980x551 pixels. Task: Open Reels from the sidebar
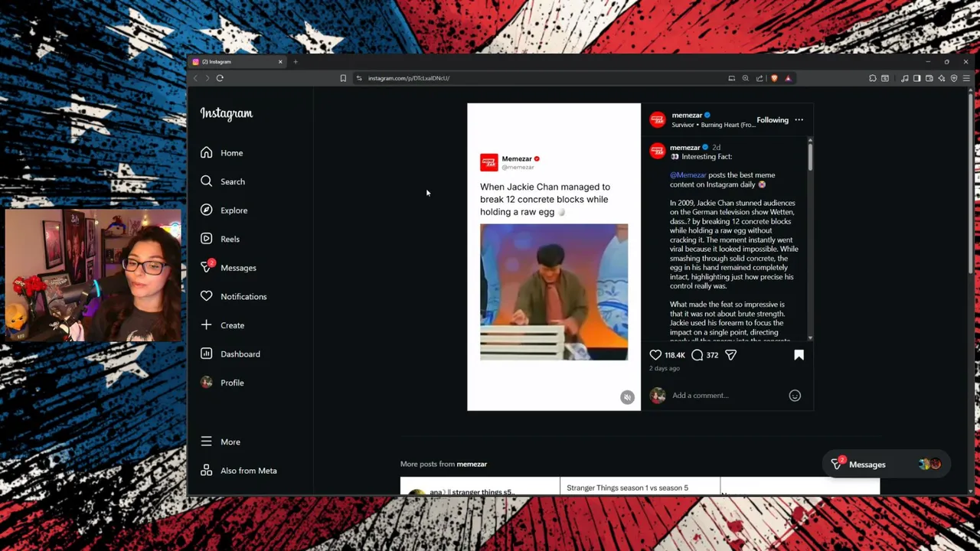coord(220,239)
